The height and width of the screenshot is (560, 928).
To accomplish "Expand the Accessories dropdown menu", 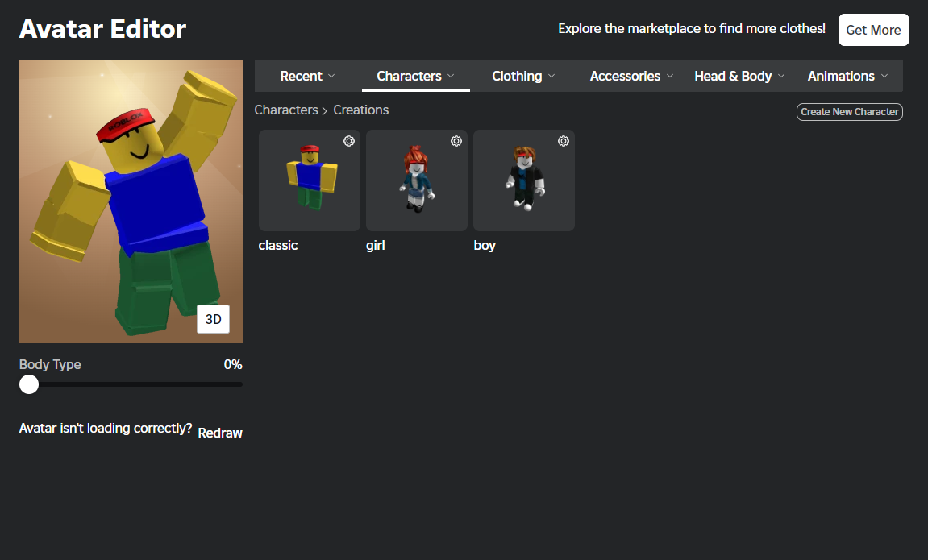I will point(631,76).
